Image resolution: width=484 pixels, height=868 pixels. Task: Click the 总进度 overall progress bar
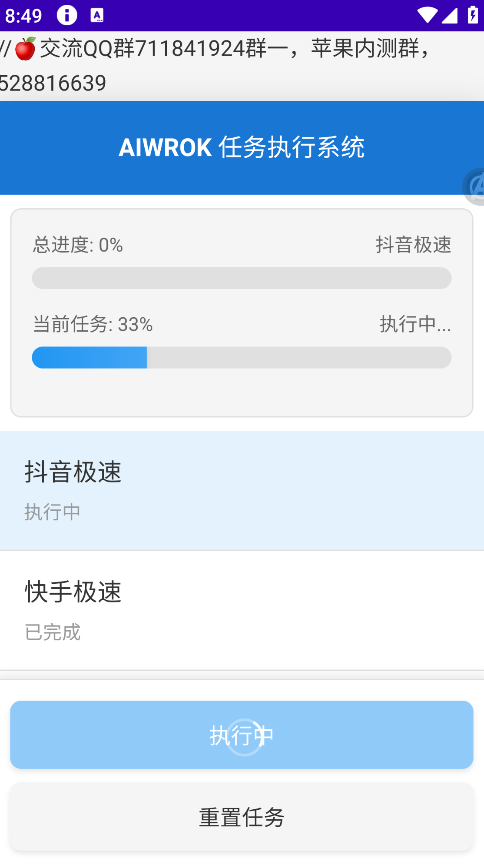point(242,278)
